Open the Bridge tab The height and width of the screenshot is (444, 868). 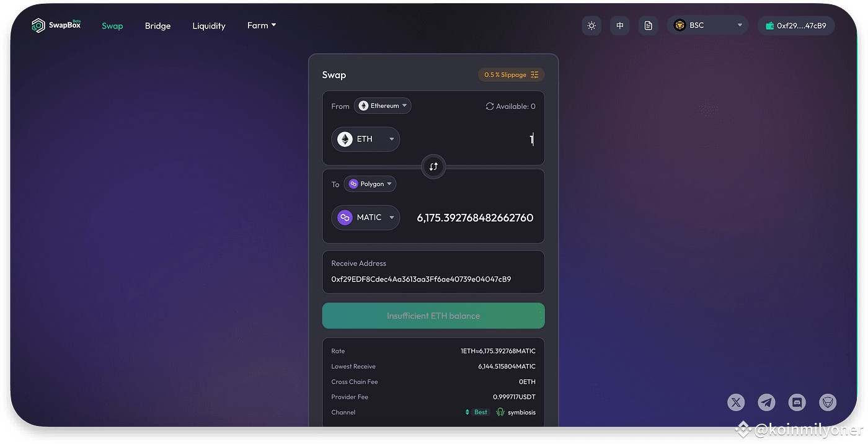[157, 26]
